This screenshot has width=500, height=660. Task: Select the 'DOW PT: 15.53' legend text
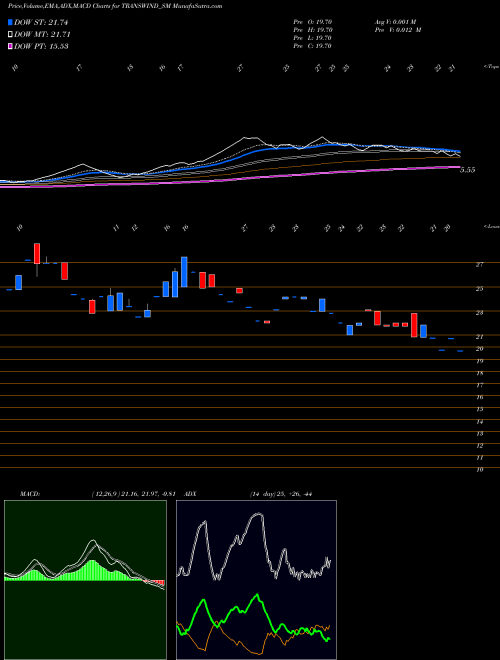pos(41,46)
